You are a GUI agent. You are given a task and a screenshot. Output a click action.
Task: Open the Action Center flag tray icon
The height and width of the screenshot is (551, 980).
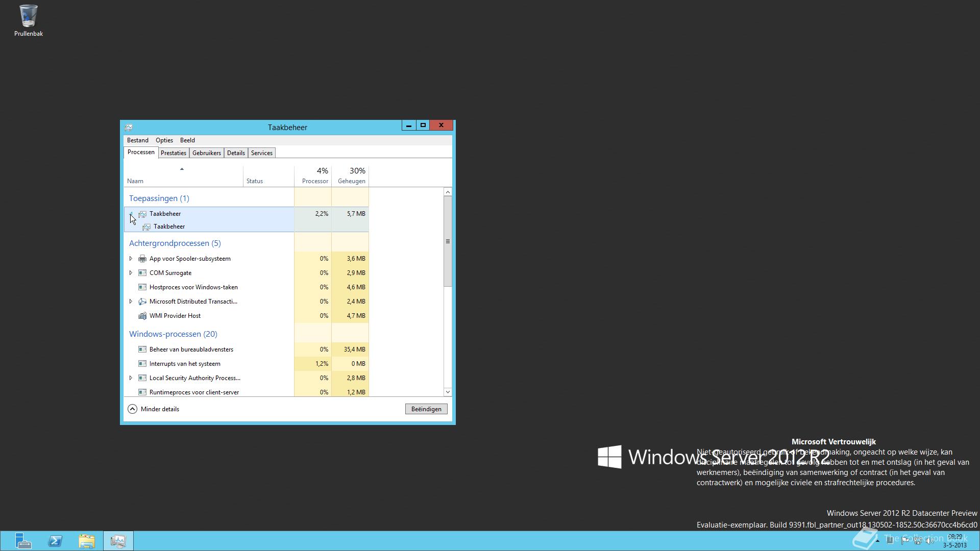coord(904,541)
